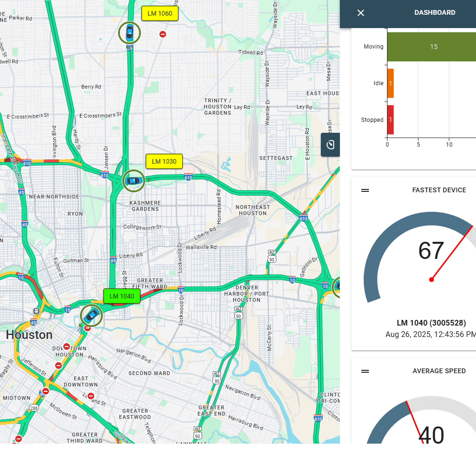Select the green Moving bar in the chart
Viewport: 476px width, 476px height.
(x=433, y=47)
